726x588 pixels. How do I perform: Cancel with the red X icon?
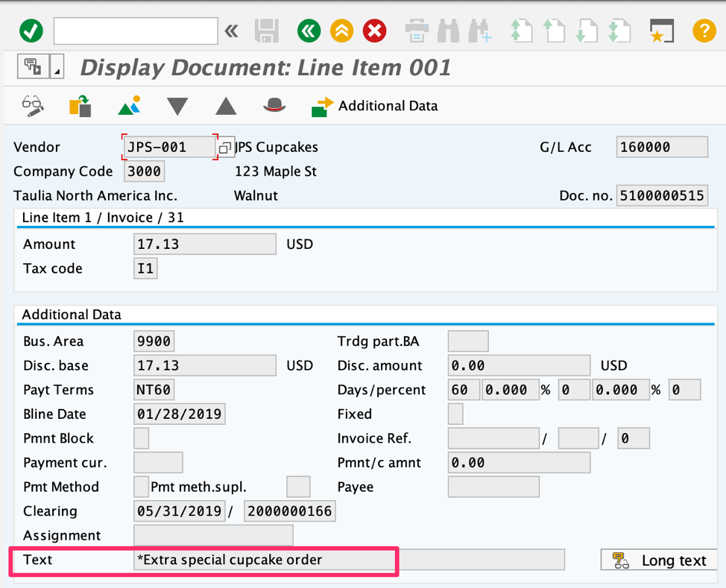375,31
